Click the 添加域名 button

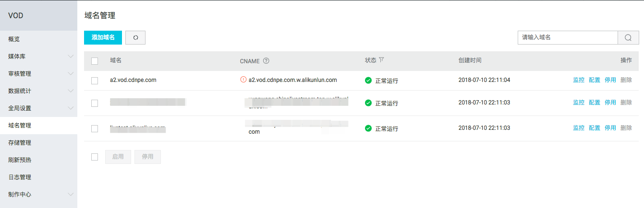click(103, 37)
